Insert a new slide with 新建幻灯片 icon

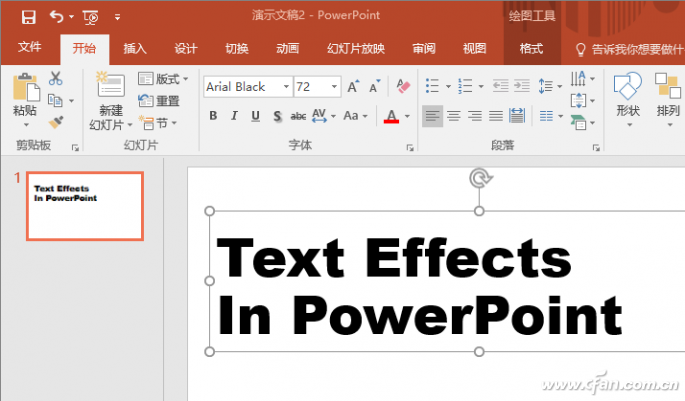[110, 84]
